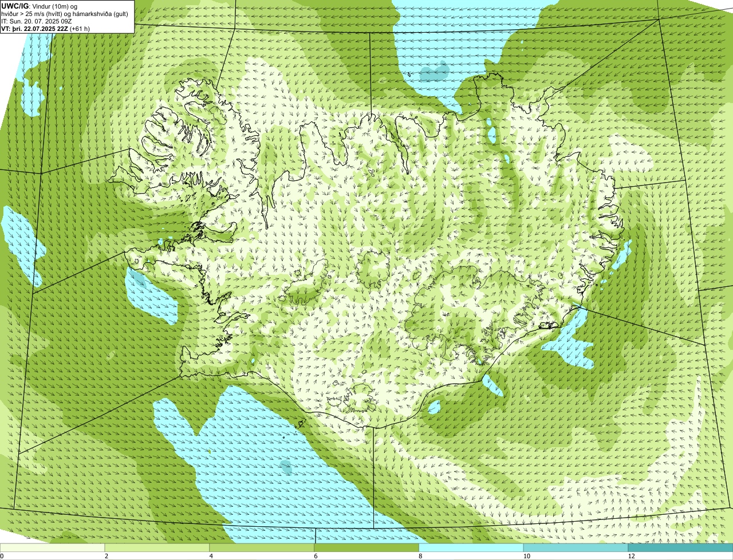The width and height of the screenshot is (733, 560).
Task: Click the legend scale label "0"
Action: (x=2, y=556)
